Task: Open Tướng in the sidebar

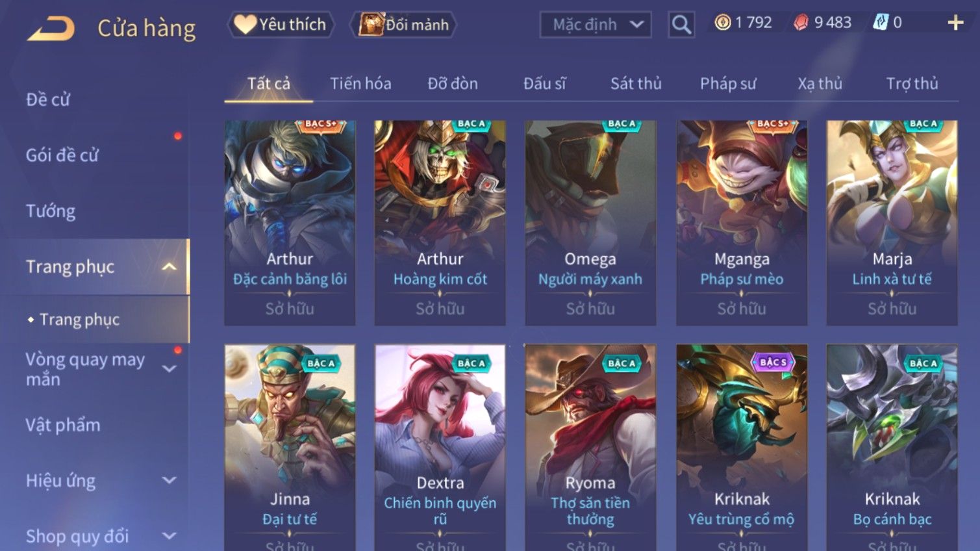Action: point(51,211)
